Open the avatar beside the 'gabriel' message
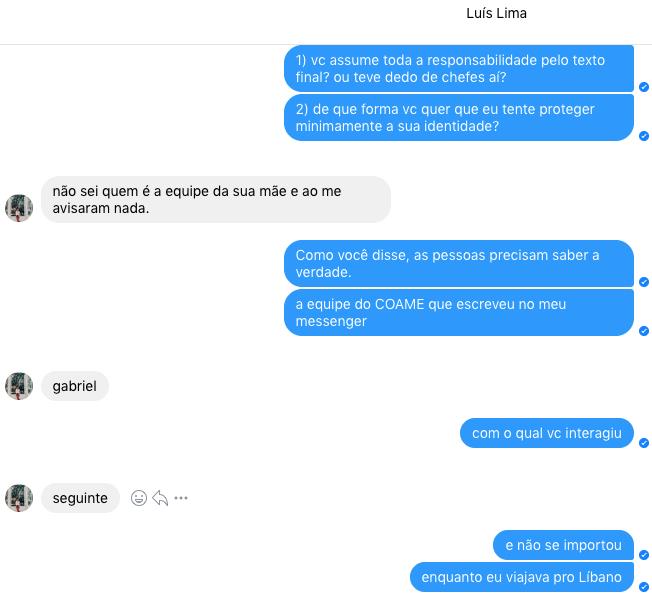652x612 pixels. coord(19,386)
